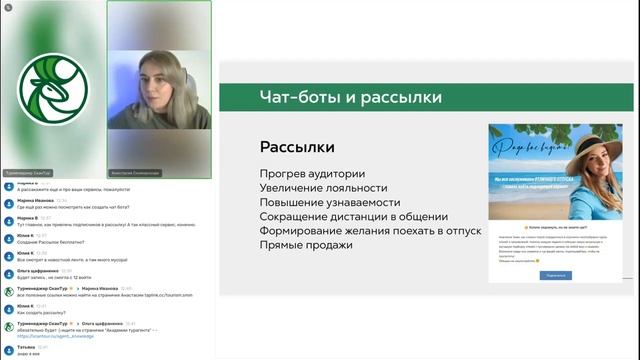Click the muted microphone icon on СканТур tile
Image resolution: width=640 pixels, height=360 pixels.
click(x=8, y=7)
